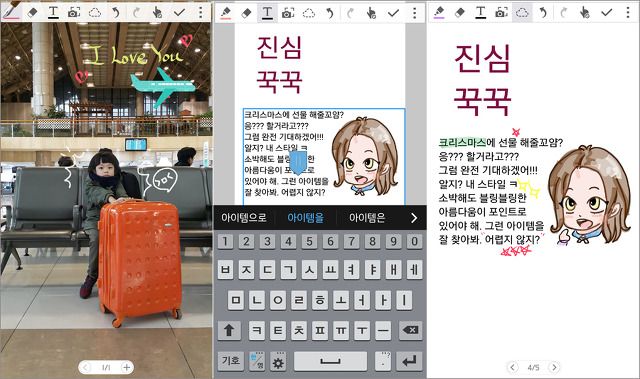Image resolution: width=640 pixels, height=379 pixels.
Task: Tap the ㅂ key on the keyboard
Action: pyautogui.click(x=225, y=270)
